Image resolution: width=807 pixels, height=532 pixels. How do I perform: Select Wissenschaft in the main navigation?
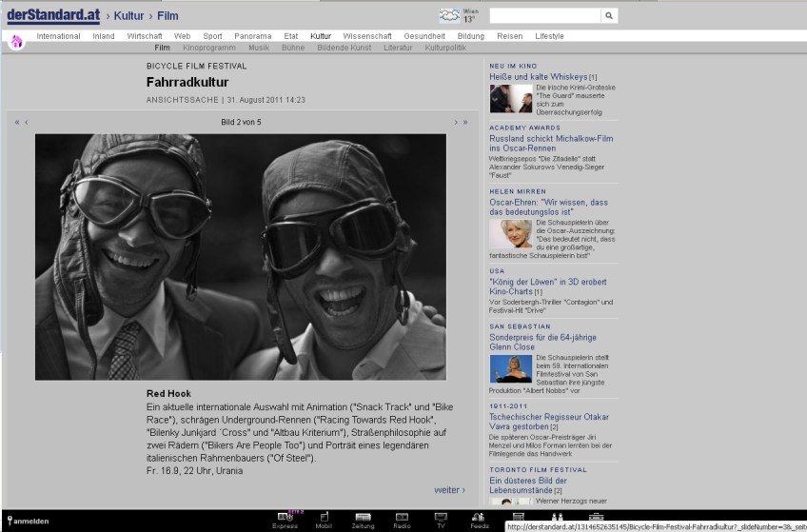click(x=367, y=36)
